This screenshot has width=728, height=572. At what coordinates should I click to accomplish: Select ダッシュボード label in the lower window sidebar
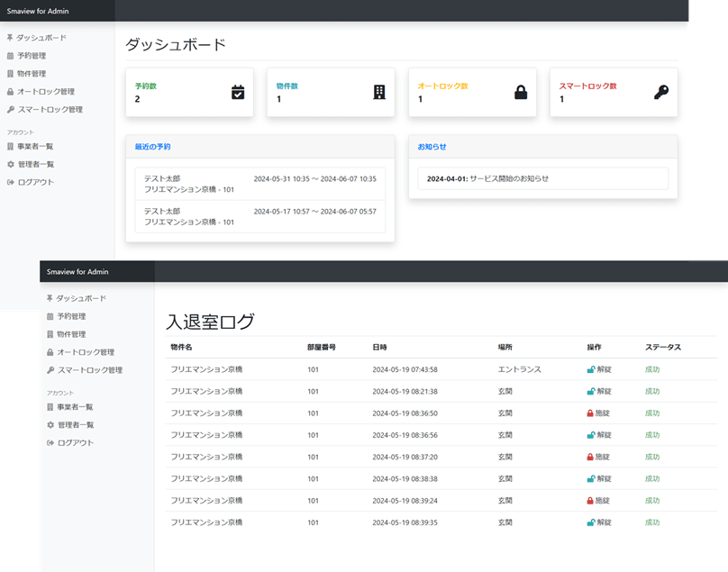click(x=81, y=298)
